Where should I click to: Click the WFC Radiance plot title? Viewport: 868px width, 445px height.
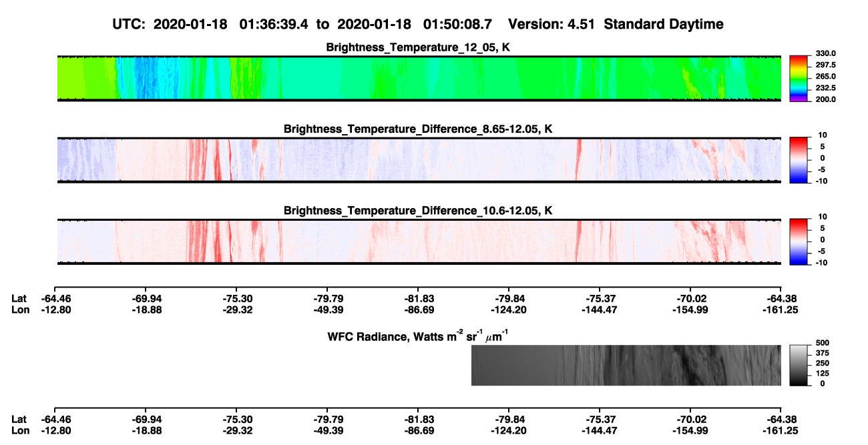coord(419,336)
